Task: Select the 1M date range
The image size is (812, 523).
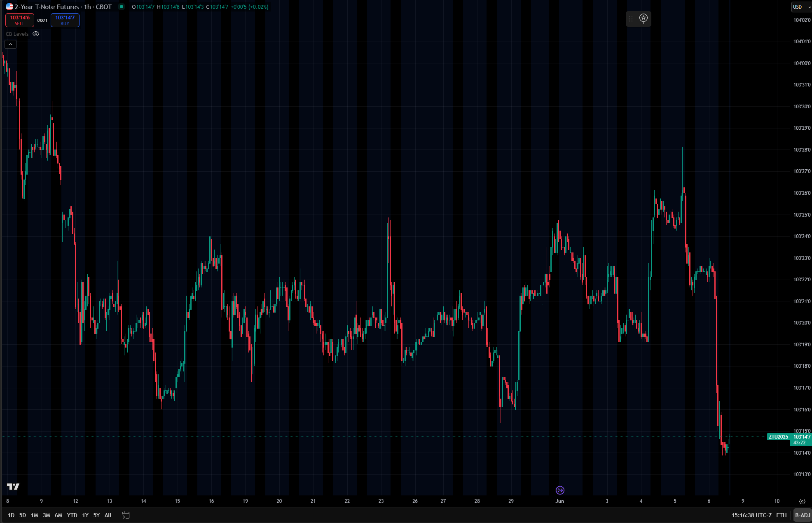Action: pyautogui.click(x=35, y=515)
